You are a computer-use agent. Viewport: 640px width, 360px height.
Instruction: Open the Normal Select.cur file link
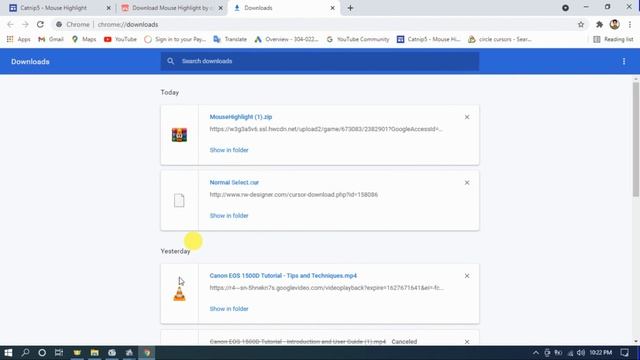[x=234, y=182]
